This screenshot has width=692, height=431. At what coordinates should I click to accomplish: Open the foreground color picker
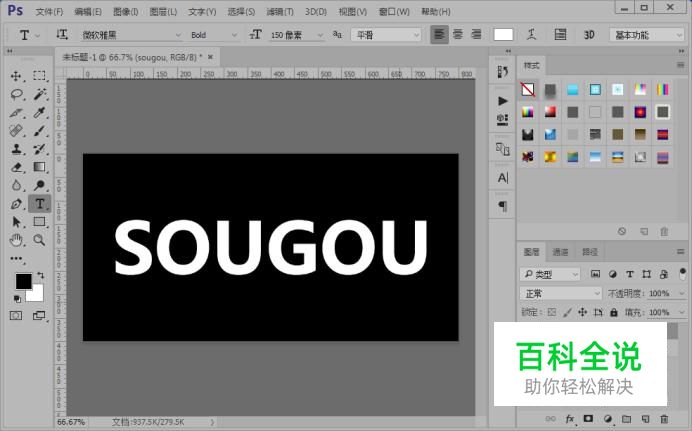[x=23, y=281]
